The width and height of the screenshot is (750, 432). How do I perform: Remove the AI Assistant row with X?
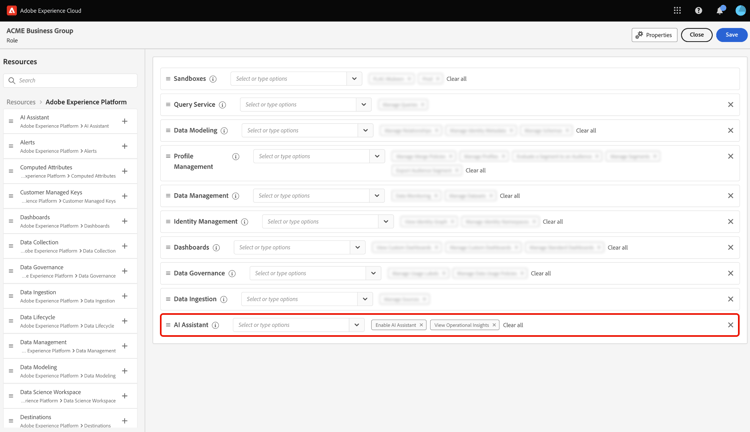pos(730,325)
